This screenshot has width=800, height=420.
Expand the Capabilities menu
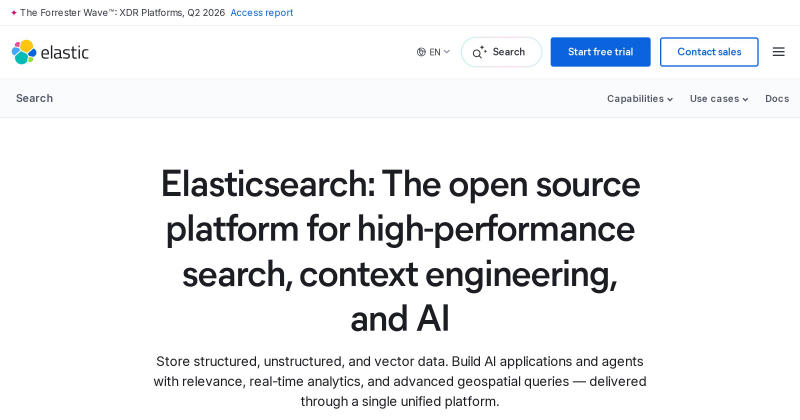pyautogui.click(x=640, y=98)
